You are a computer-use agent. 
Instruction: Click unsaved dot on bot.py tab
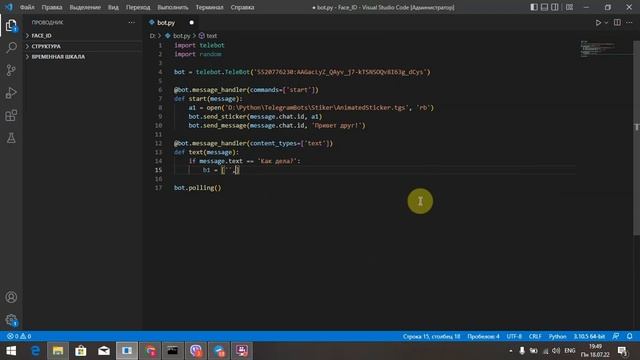pyautogui.click(x=191, y=23)
